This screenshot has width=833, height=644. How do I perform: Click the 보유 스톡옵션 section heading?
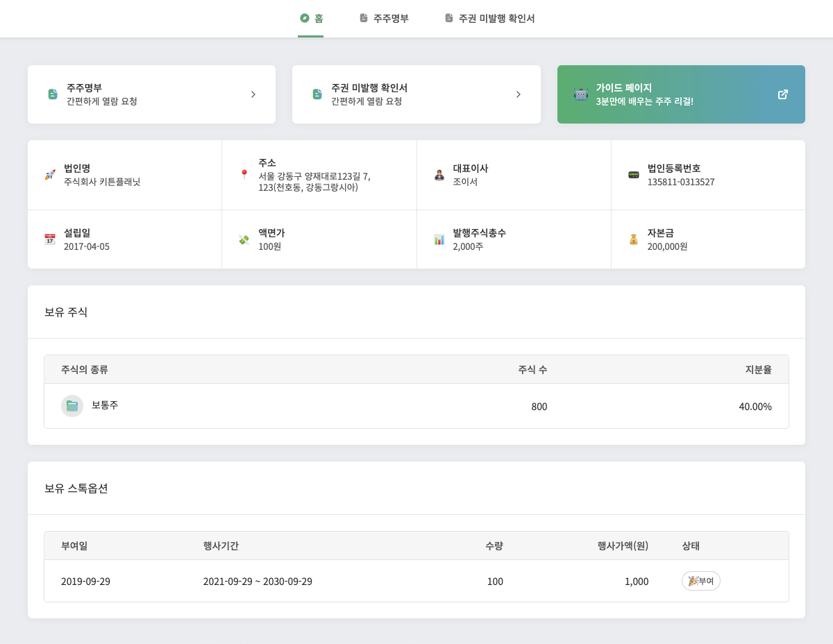point(76,489)
